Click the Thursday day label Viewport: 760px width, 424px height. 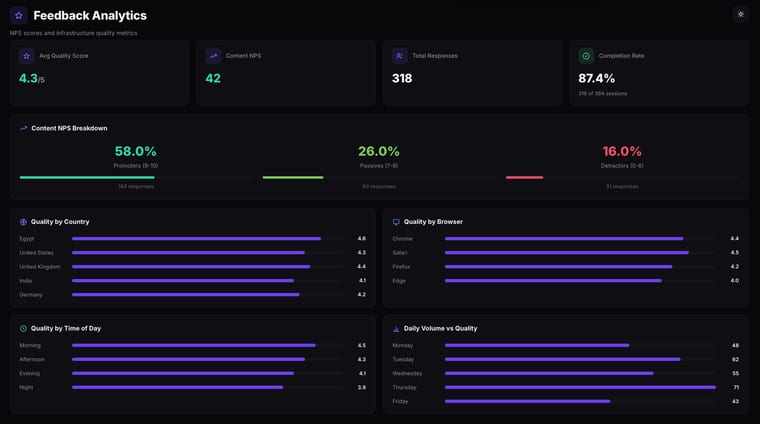(x=404, y=388)
